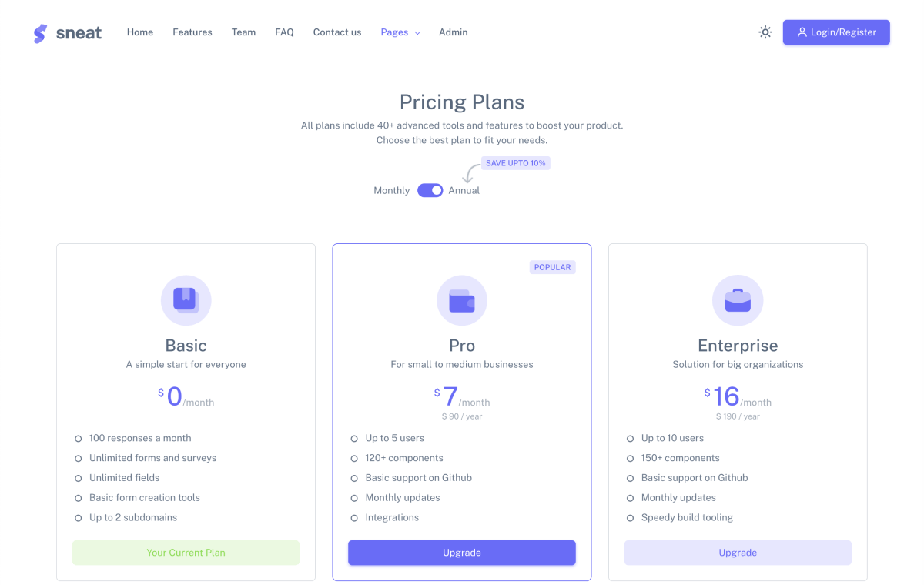Click the Annual billing label
The width and height of the screenshot is (924, 585).
coord(464,190)
